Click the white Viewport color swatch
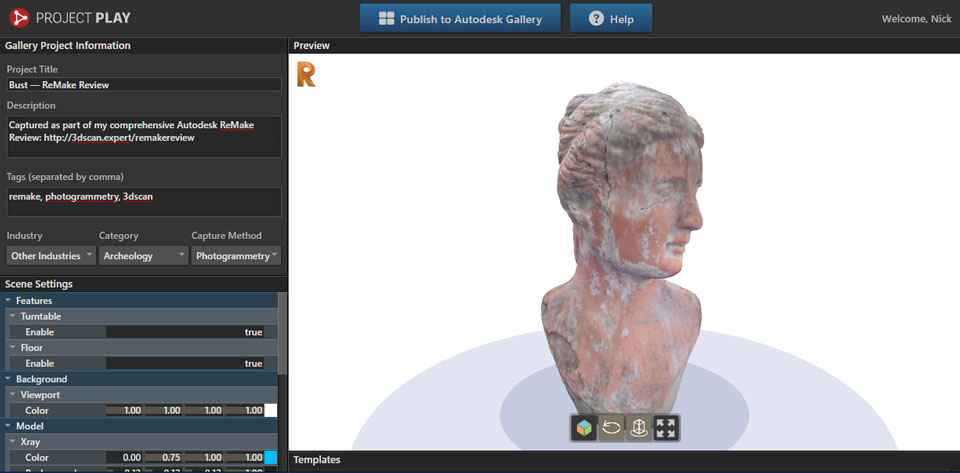 click(270, 411)
